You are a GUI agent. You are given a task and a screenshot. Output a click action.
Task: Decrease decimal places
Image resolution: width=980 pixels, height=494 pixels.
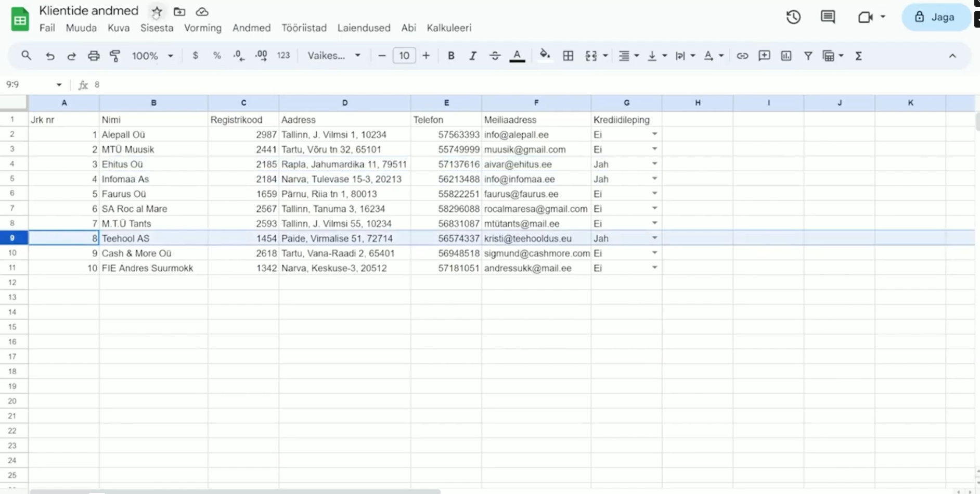coord(239,55)
